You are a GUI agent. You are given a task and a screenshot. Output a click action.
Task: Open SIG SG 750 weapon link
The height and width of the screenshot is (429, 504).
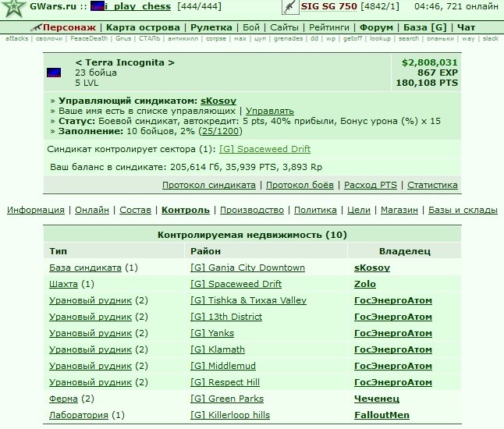(x=328, y=6)
